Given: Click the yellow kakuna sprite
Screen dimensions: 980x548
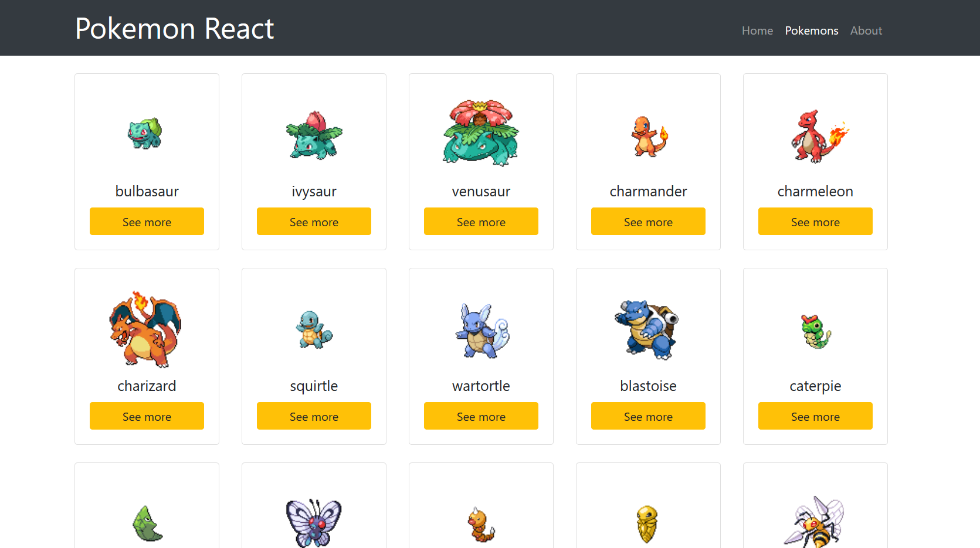Looking at the screenshot, I should point(647,524).
